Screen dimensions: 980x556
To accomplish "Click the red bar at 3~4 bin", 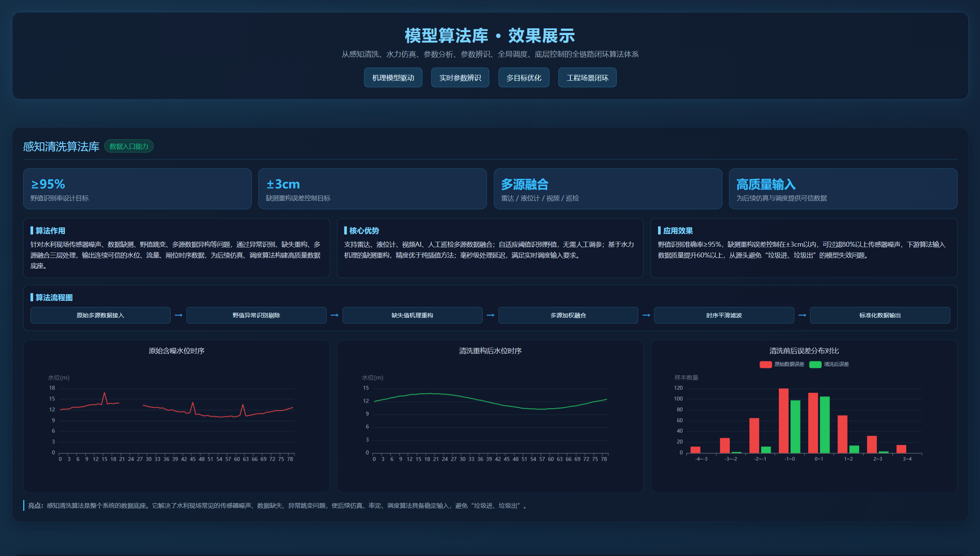I will click(x=901, y=449).
